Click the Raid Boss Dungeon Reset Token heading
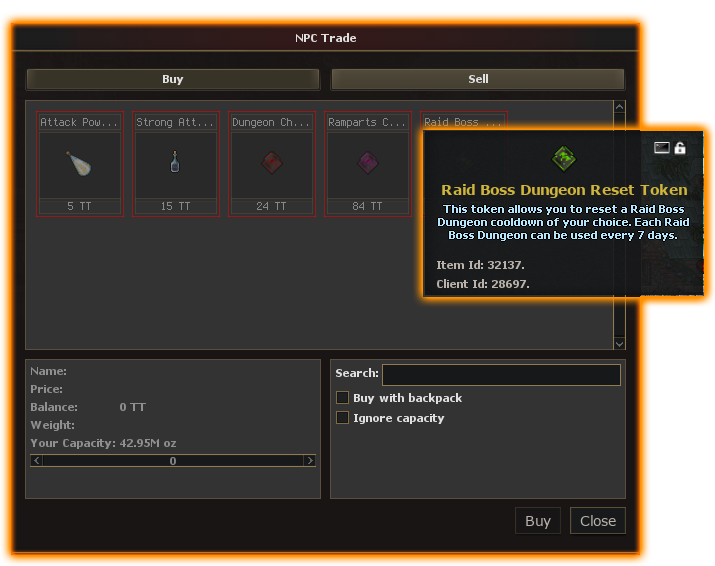This screenshot has width=715, height=566. 564,190
